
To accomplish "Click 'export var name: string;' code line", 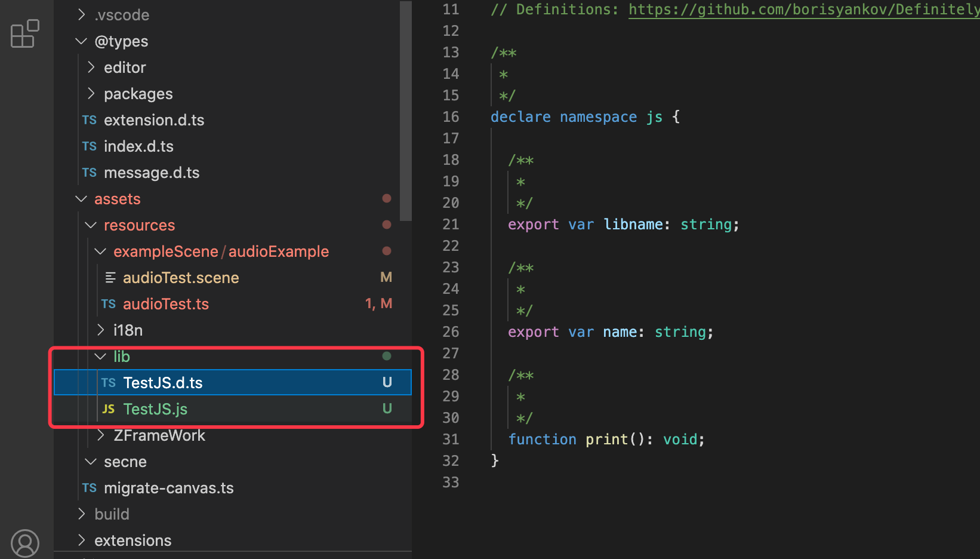I will (611, 332).
